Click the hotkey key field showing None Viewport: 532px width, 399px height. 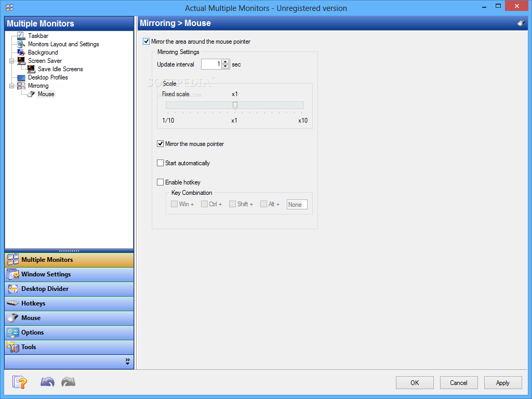point(297,205)
